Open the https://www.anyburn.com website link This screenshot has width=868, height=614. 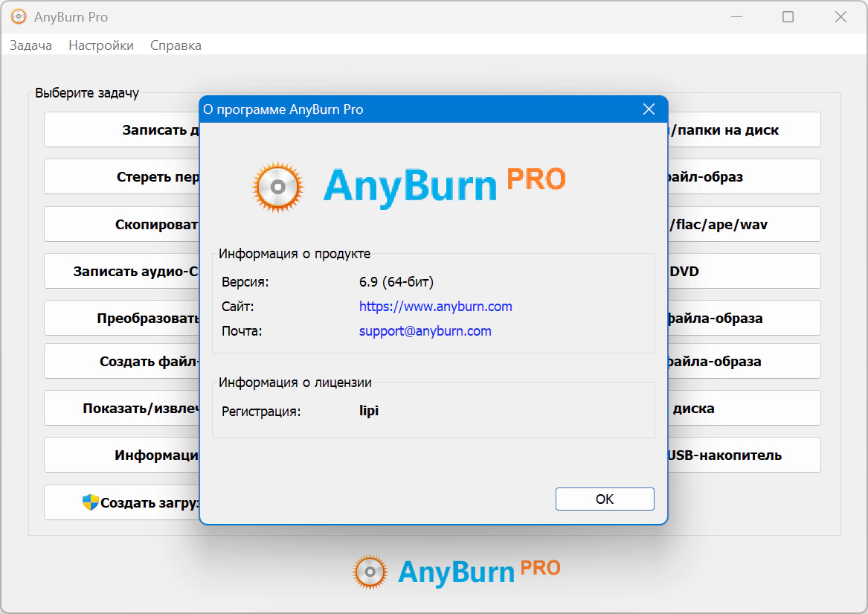(436, 307)
